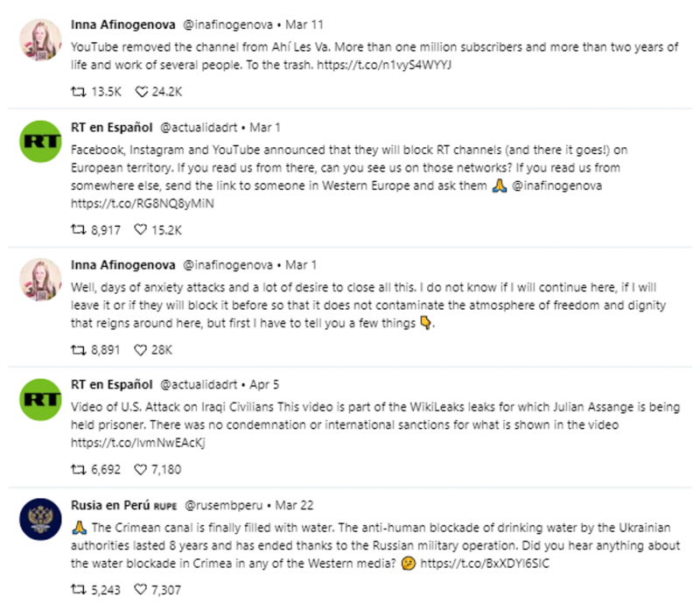This screenshot has height=610, width=700.
Task: Open Russian embassy coat of arms avatar
Action: pyautogui.click(x=40, y=519)
